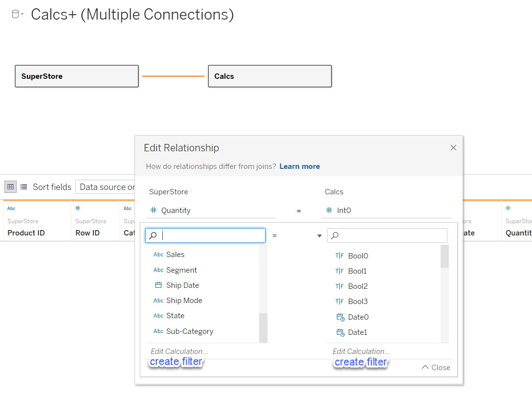The width and height of the screenshot is (532, 398).
Task: Click the T|F icon beside Bool3
Action: coord(340,302)
